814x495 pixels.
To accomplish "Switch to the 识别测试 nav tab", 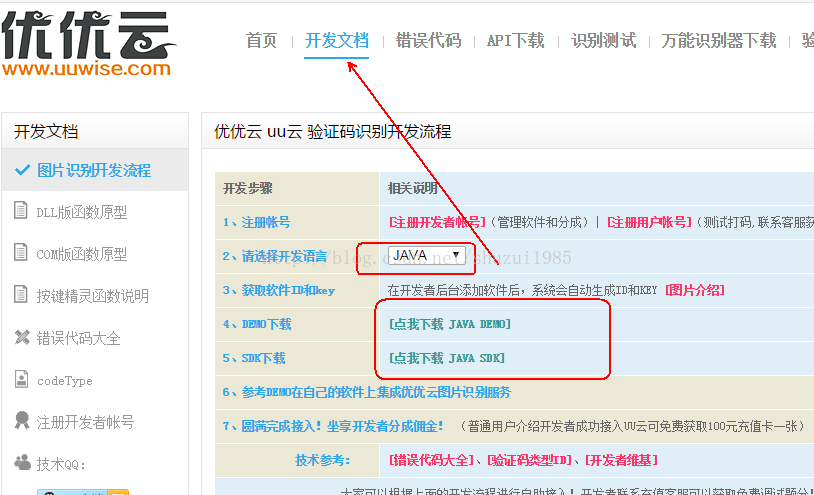I will pyautogui.click(x=603, y=40).
